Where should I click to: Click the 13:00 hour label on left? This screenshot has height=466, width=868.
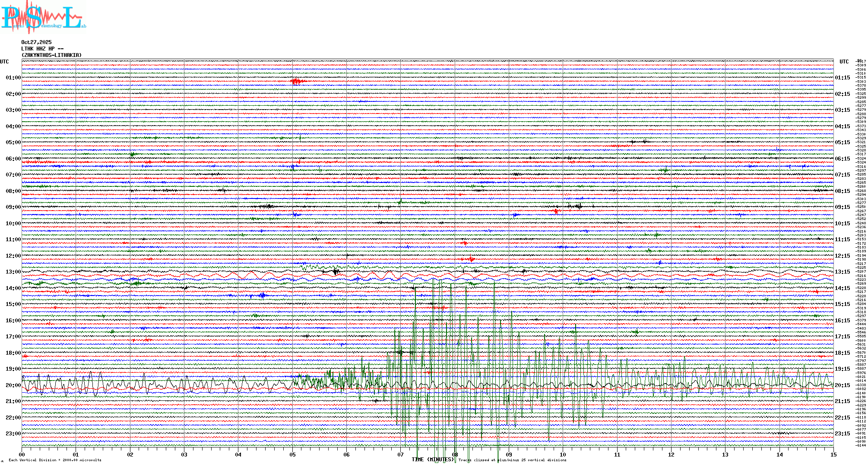(x=13, y=272)
